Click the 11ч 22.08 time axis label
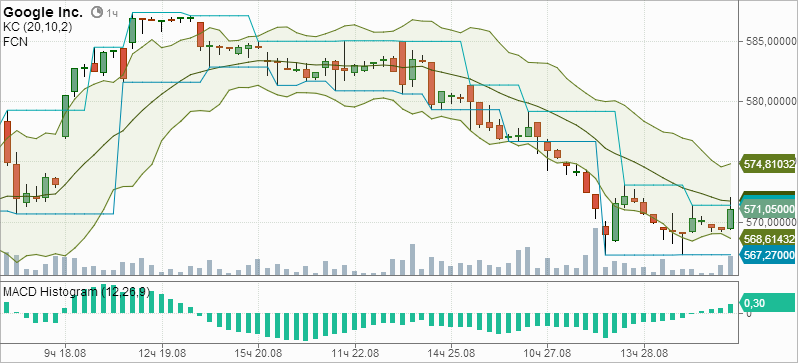 point(354,353)
